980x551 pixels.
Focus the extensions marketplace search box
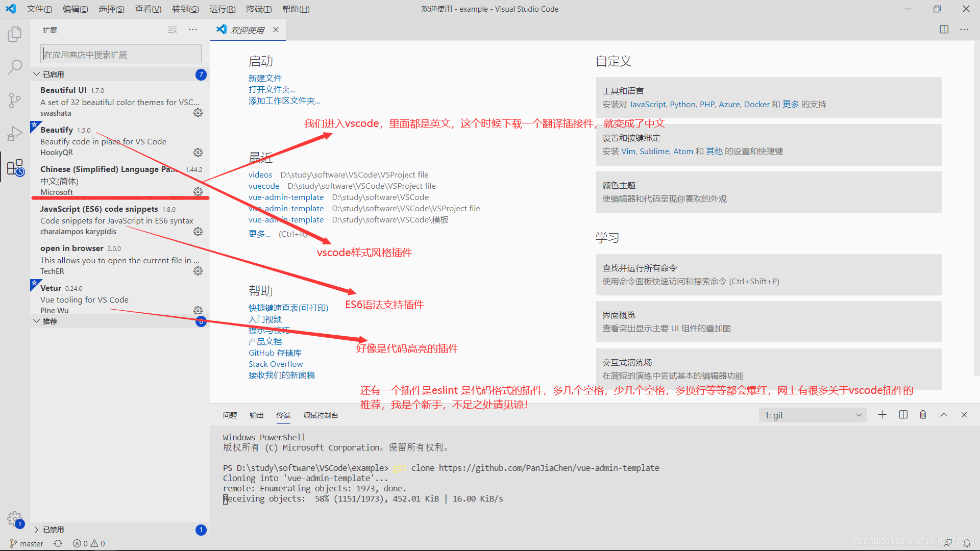coord(121,54)
